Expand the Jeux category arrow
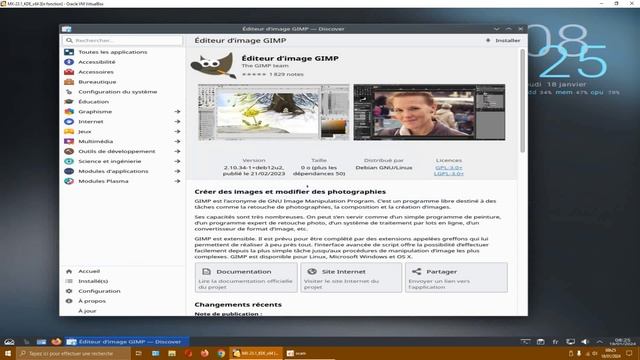640x360 pixels. (177, 131)
